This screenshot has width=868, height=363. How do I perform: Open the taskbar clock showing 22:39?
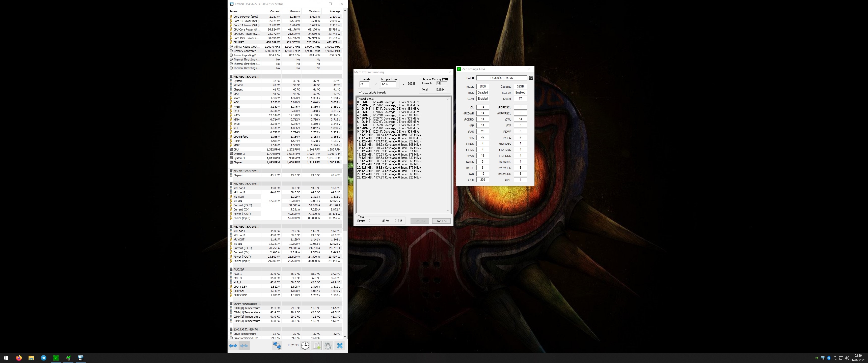coord(858,358)
